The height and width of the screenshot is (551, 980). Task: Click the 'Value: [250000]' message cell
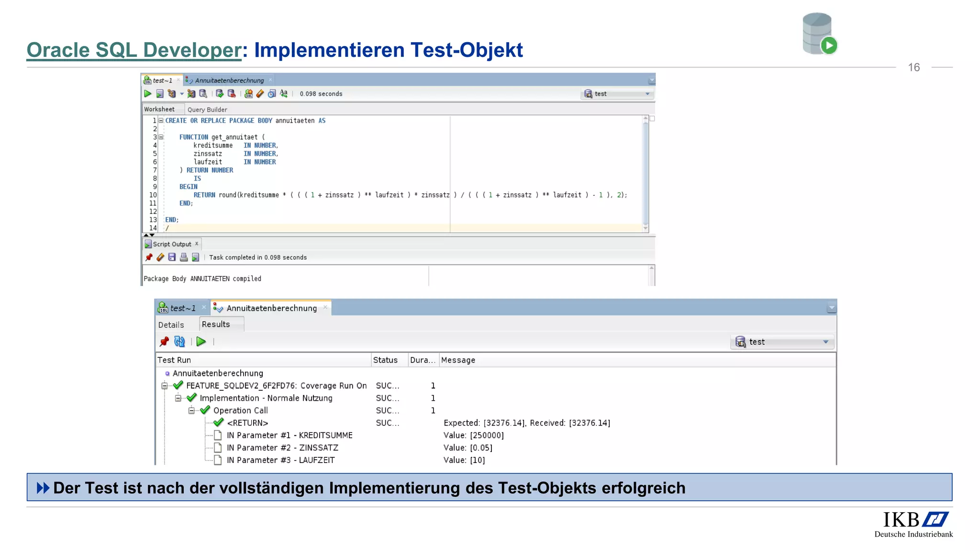474,435
